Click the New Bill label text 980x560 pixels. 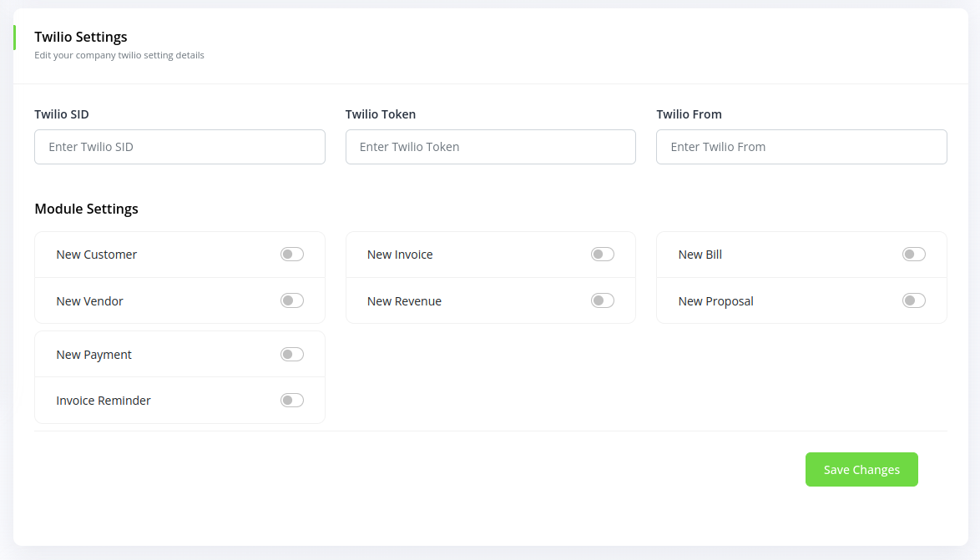point(700,255)
